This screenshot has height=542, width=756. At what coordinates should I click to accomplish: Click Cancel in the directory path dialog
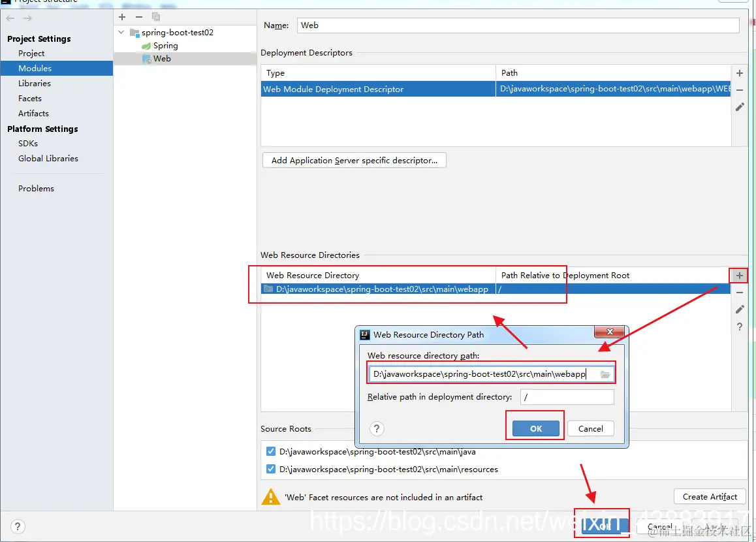point(591,428)
